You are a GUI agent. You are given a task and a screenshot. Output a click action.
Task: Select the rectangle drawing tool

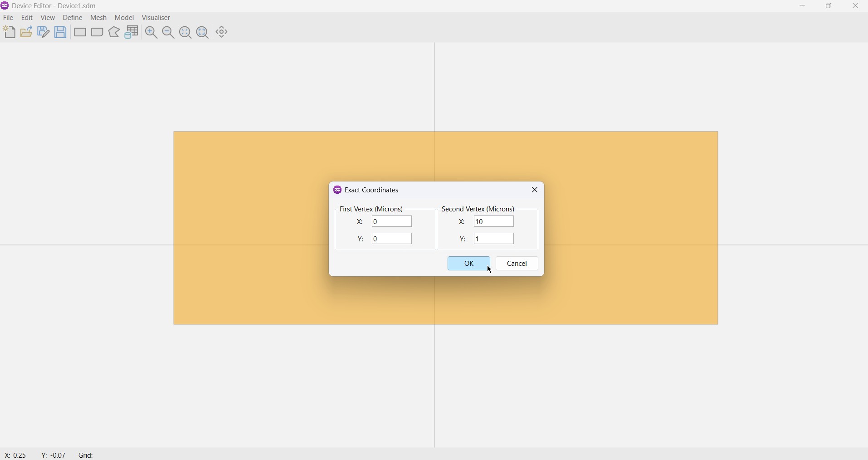tap(80, 32)
